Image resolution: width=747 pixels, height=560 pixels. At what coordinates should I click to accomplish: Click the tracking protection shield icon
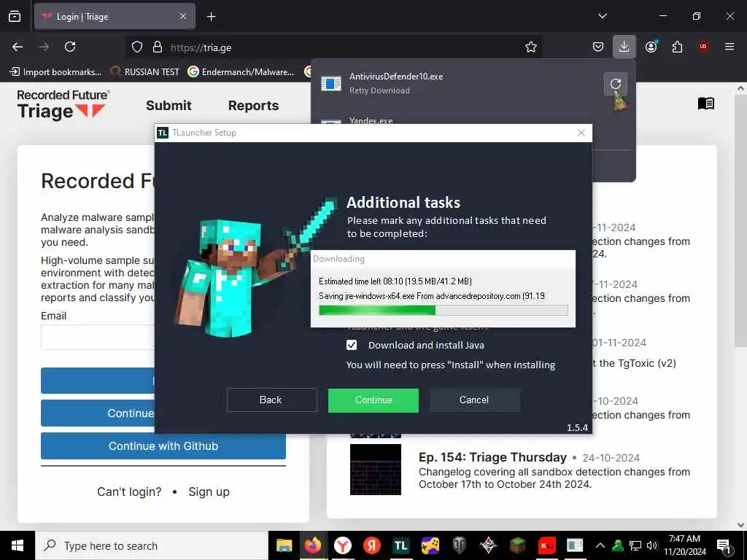click(x=137, y=47)
